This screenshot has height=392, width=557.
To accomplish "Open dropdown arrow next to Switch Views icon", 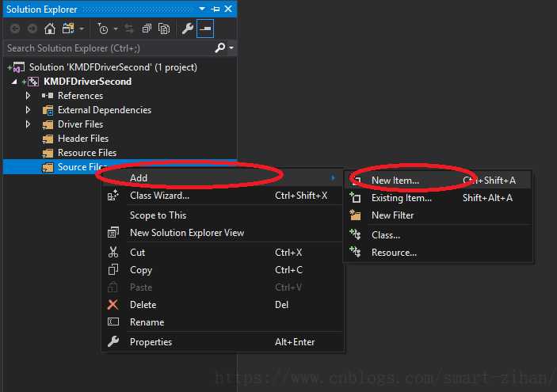I will [82, 29].
